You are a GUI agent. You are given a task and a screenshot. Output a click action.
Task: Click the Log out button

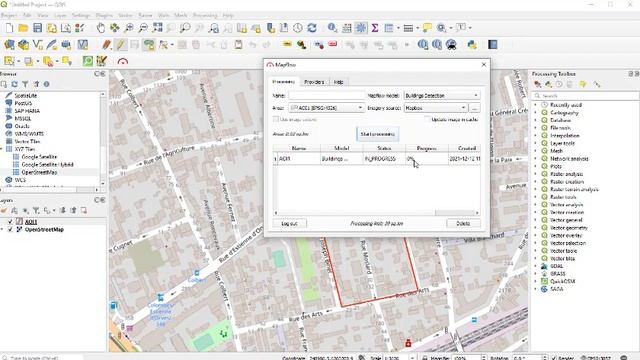point(289,224)
